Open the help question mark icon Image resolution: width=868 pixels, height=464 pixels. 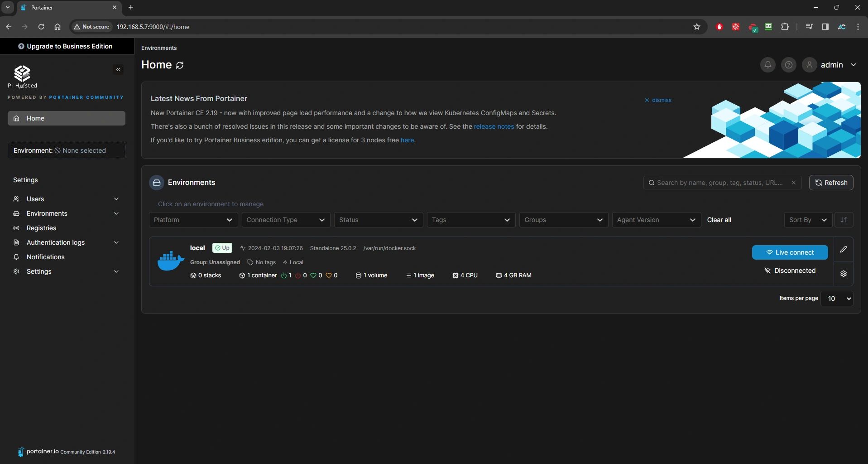(x=788, y=65)
